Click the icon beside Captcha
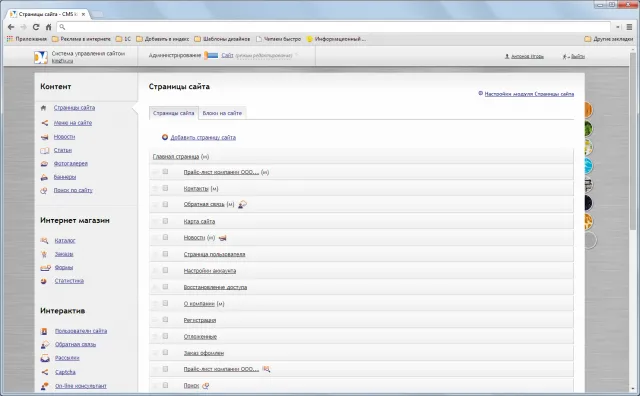 [45, 372]
